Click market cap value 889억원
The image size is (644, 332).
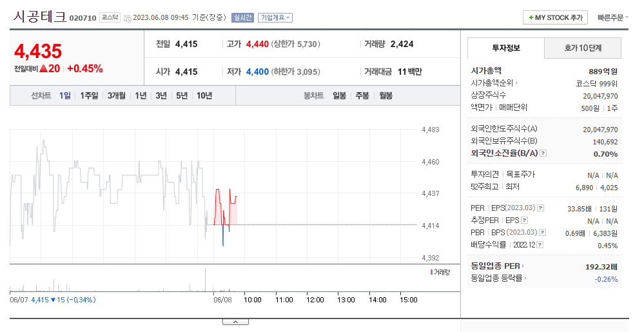tap(603, 72)
